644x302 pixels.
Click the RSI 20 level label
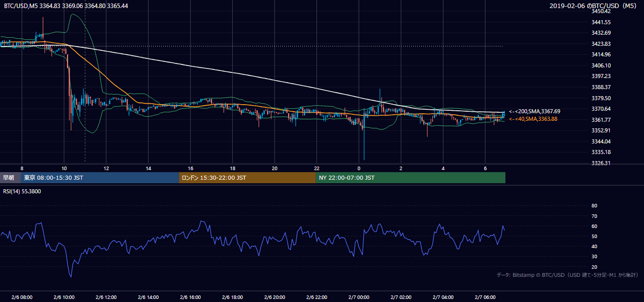(x=594, y=267)
